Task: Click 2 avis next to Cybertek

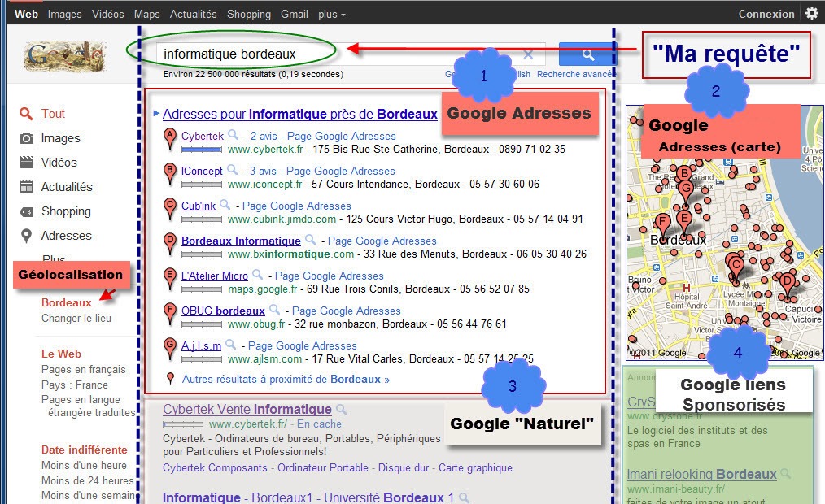Action: (x=264, y=136)
